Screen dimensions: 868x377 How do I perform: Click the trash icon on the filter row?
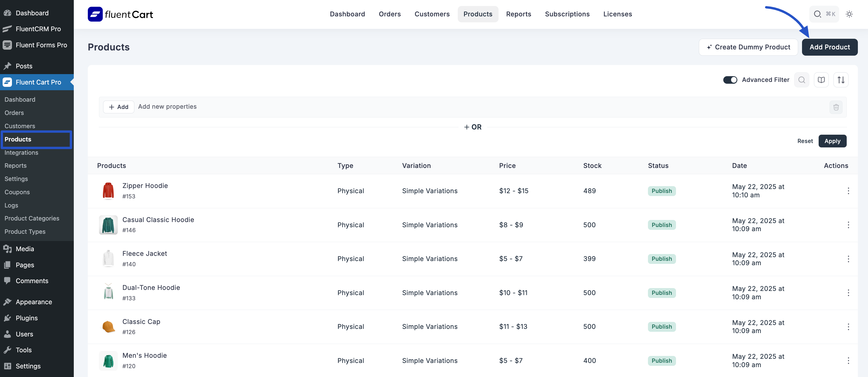[836, 107]
